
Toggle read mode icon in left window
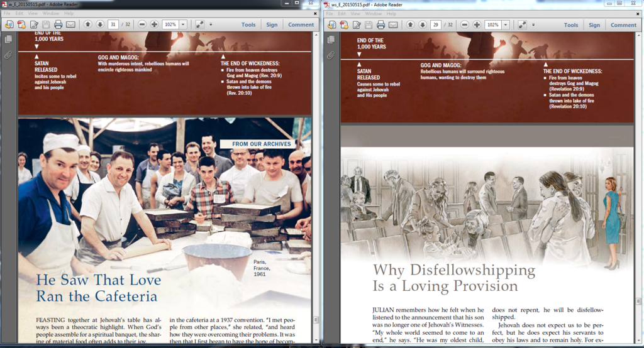tap(199, 24)
